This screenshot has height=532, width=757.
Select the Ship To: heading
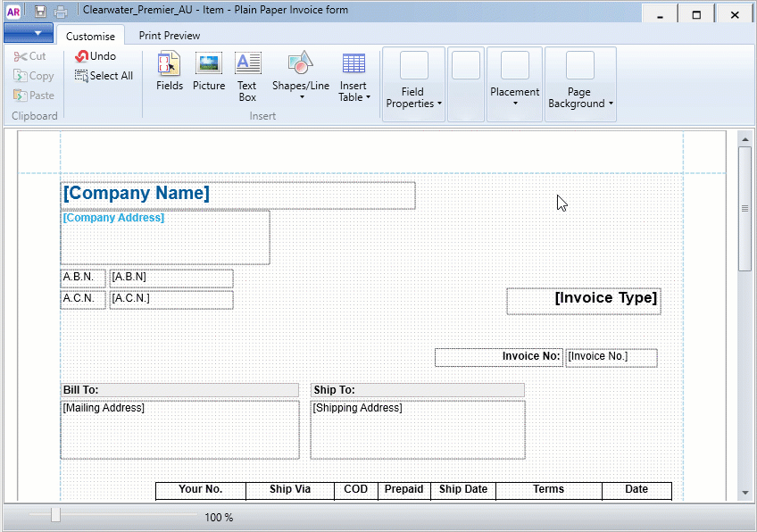point(418,390)
